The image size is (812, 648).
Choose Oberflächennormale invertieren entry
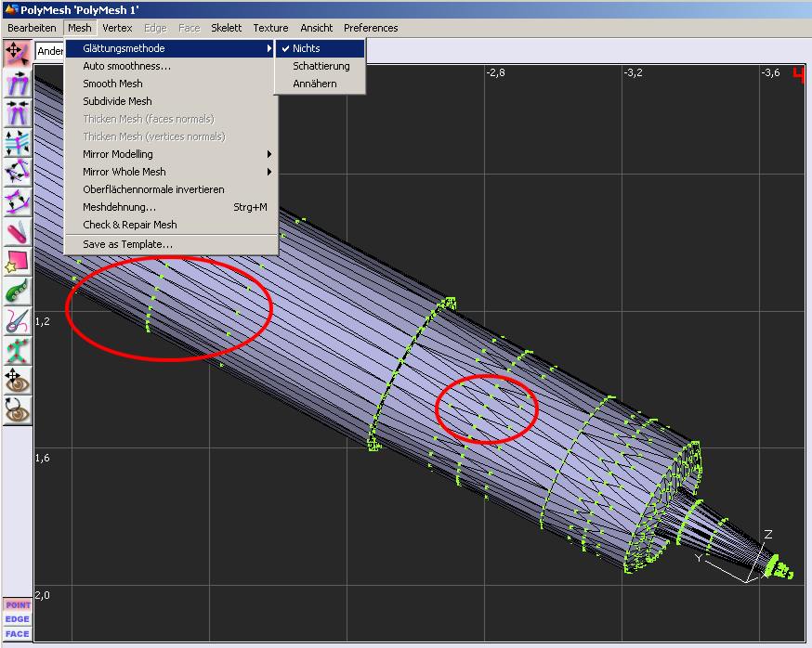170,188
